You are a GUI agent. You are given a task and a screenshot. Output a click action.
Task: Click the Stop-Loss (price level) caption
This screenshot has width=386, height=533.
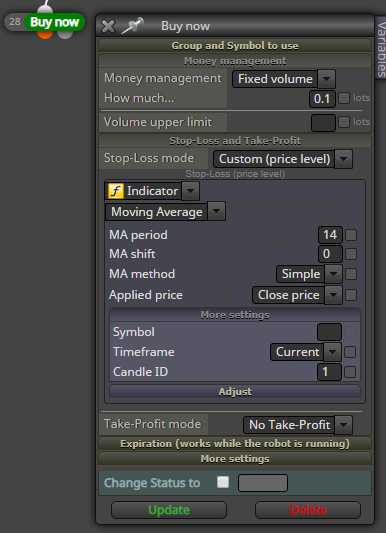click(235, 174)
